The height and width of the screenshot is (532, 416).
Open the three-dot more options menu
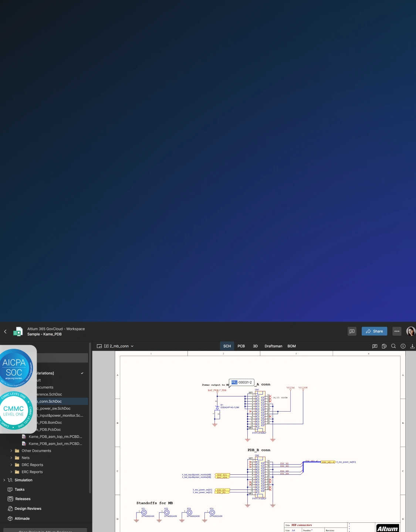pyautogui.click(x=397, y=331)
